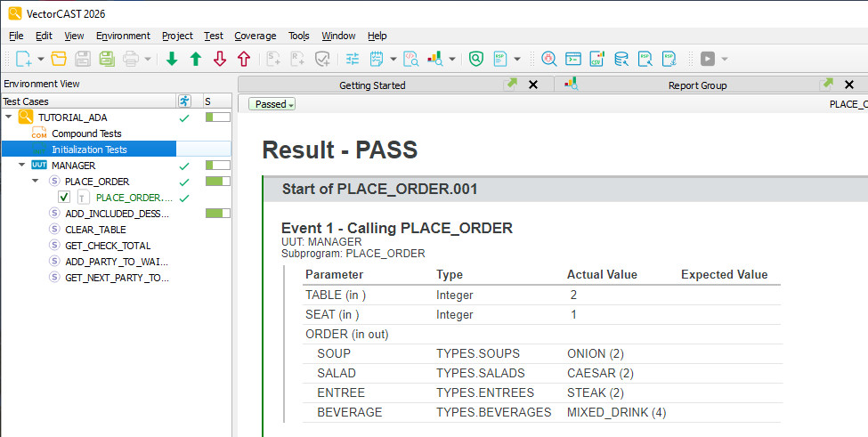Click the red outlined up arrow icon
Image resolution: width=868 pixels, height=437 pixels.
(x=244, y=59)
